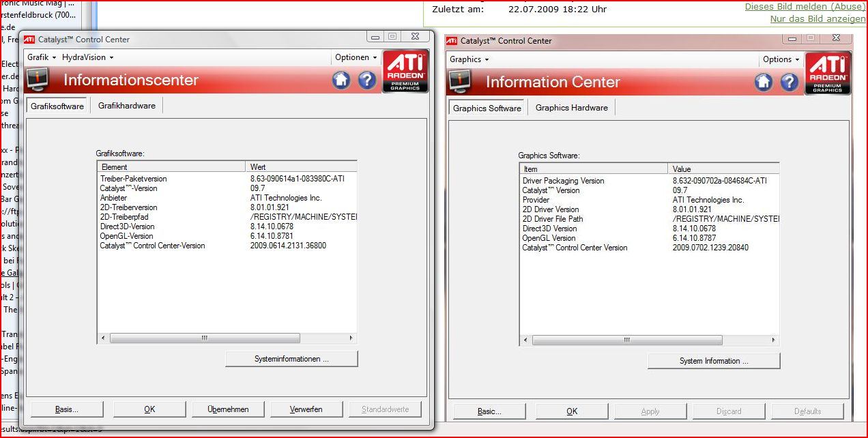Screen dimensions: 868x438
Task: Click right scroll arrow in Grafiksoftware list
Action: pos(351,338)
